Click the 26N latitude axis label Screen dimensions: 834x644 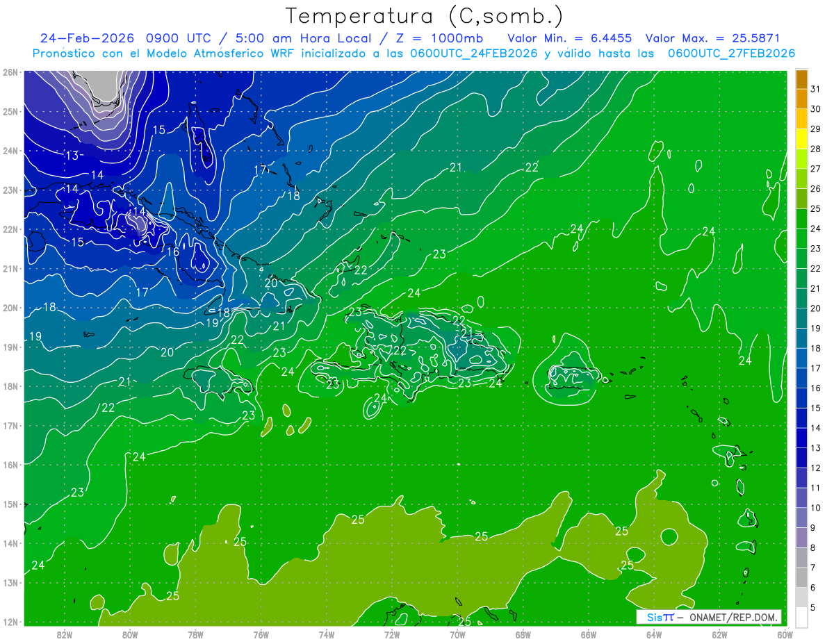10,72
